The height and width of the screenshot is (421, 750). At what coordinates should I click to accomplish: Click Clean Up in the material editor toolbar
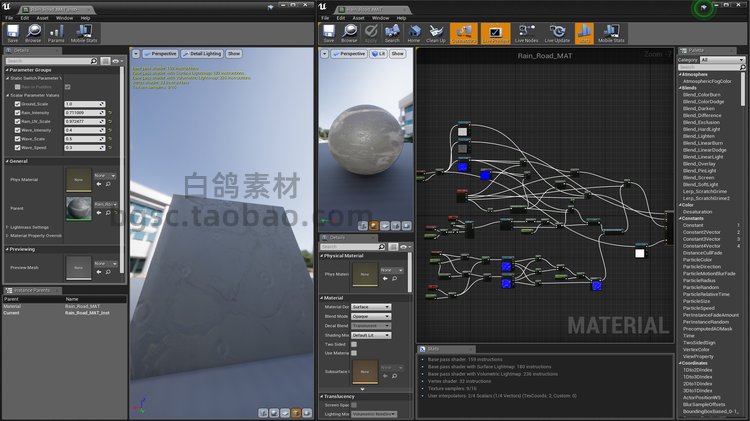coord(436,33)
